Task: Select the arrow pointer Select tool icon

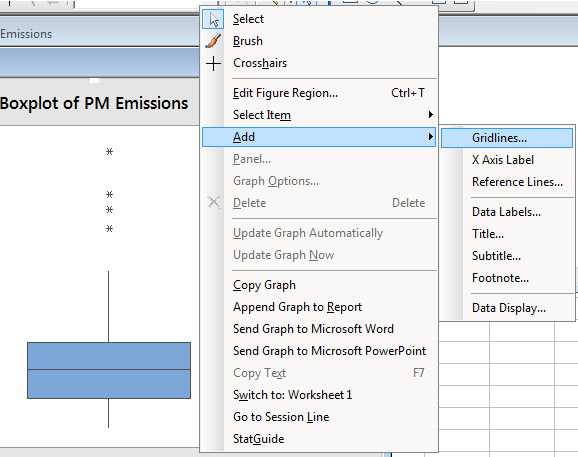Action: click(213, 19)
